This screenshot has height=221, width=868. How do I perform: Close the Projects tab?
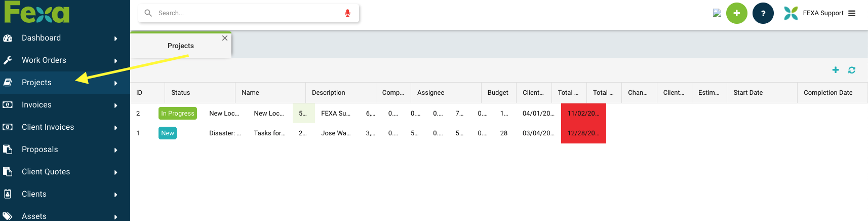click(x=225, y=38)
